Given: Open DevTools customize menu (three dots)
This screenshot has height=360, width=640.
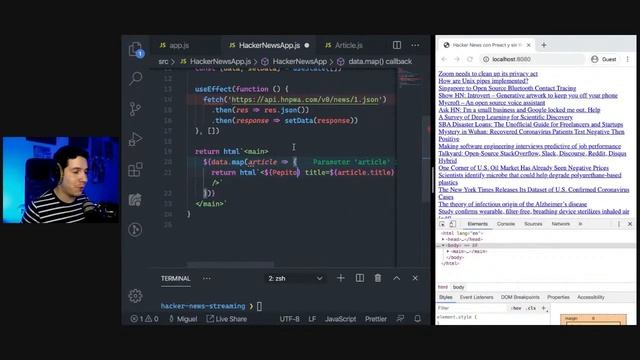Looking at the screenshot, I should click(619, 224).
